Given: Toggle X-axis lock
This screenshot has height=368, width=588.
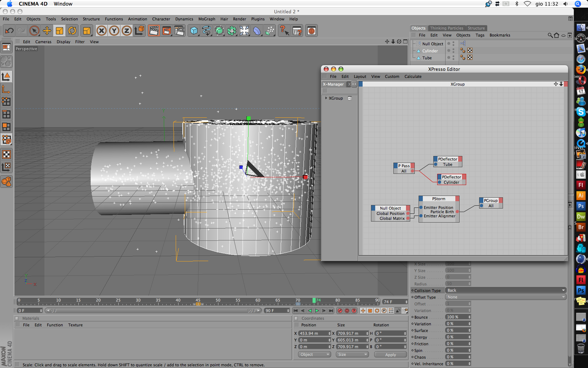Looking at the screenshot, I should pos(101,31).
